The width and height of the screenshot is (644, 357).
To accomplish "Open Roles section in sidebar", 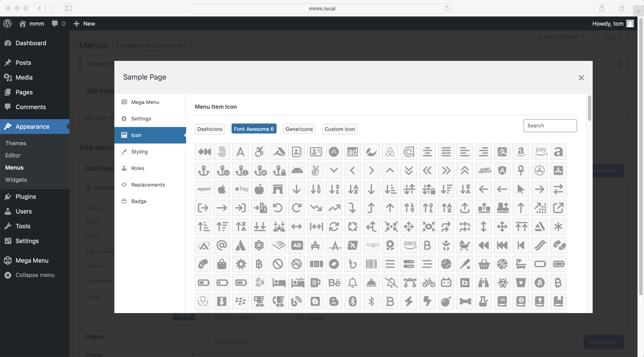I will coord(138,168).
